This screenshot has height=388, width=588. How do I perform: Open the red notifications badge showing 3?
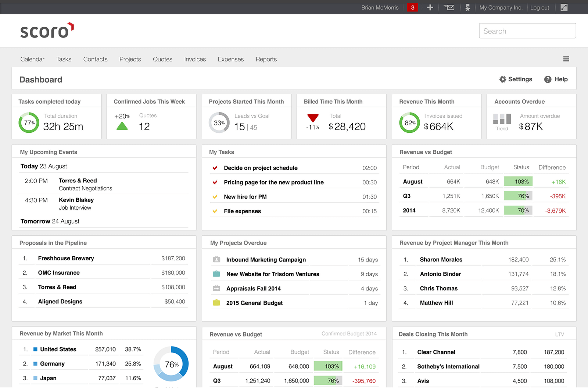[x=412, y=7]
